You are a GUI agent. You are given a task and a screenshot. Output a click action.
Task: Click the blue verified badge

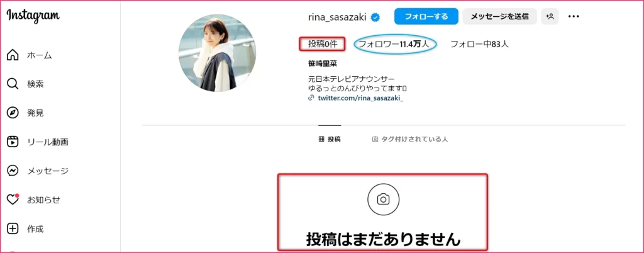pos(375,17)
